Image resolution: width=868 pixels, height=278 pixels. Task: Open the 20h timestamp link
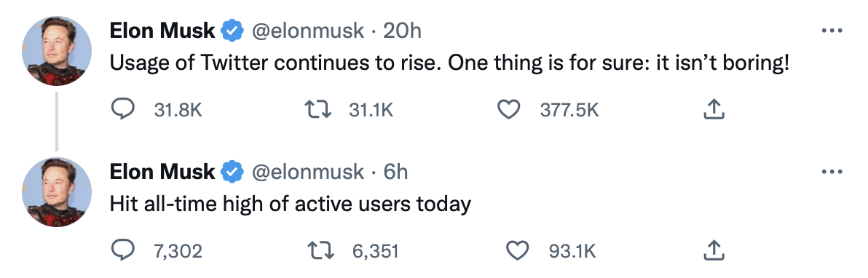point(403,31)
